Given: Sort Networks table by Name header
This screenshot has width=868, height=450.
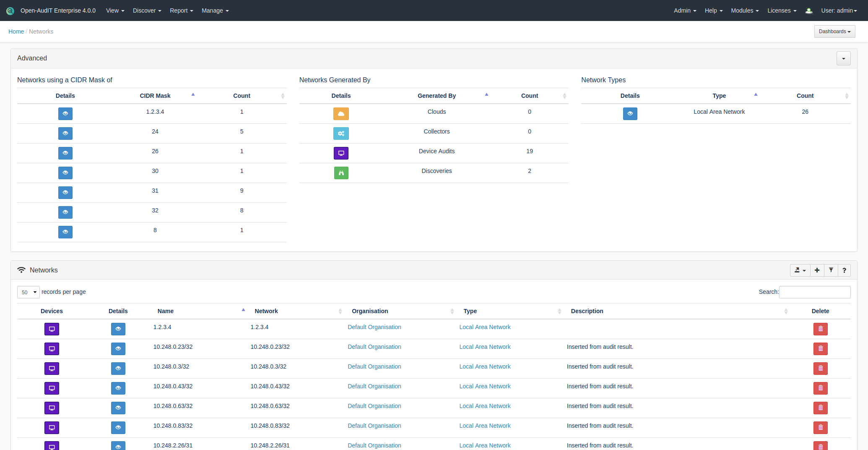Looking at the screenshot, I should click(200, 311).
